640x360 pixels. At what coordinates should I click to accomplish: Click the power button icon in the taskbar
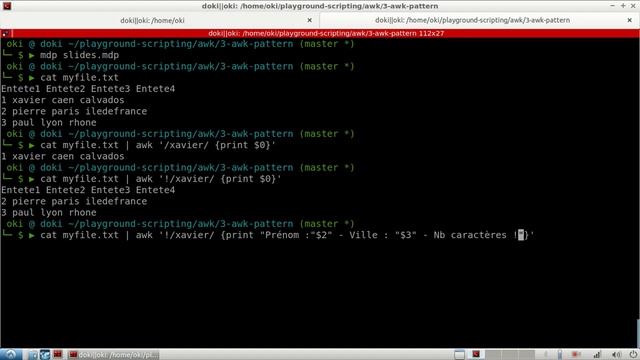coord(633,354)
